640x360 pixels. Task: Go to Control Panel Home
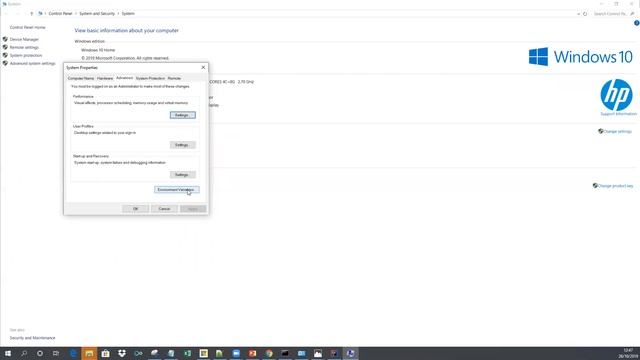click(27, 27)
